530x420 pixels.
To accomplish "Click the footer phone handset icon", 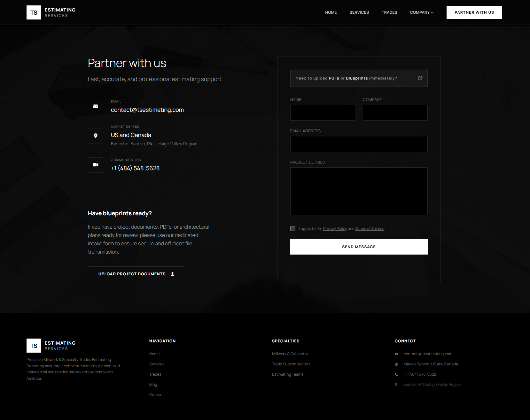I will [396, 374].
